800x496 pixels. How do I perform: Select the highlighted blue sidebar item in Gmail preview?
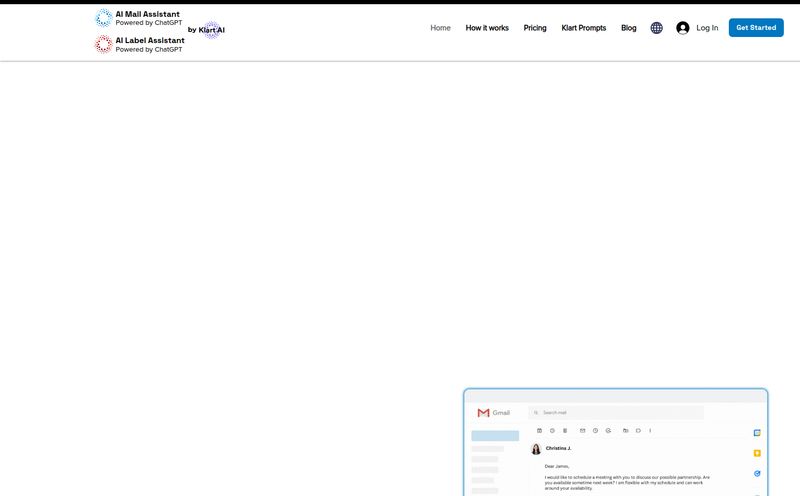(495, 436)
